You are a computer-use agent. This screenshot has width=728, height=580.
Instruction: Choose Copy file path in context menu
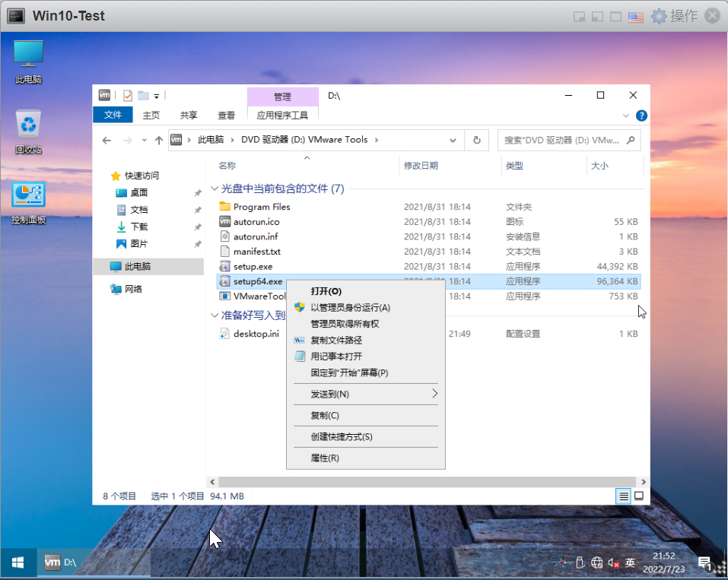366,340
